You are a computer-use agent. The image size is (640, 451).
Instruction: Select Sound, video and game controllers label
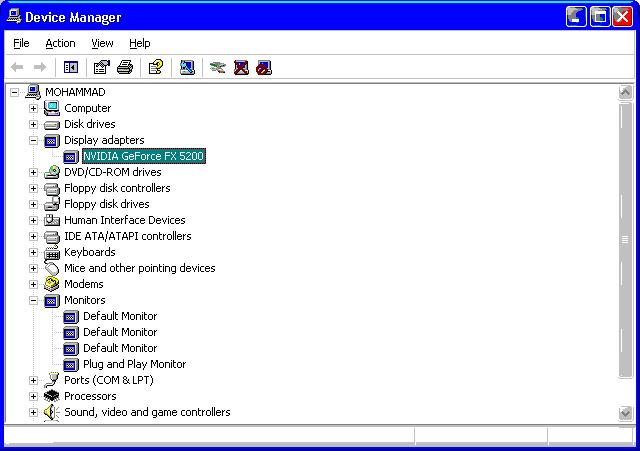tap(147, 412)
